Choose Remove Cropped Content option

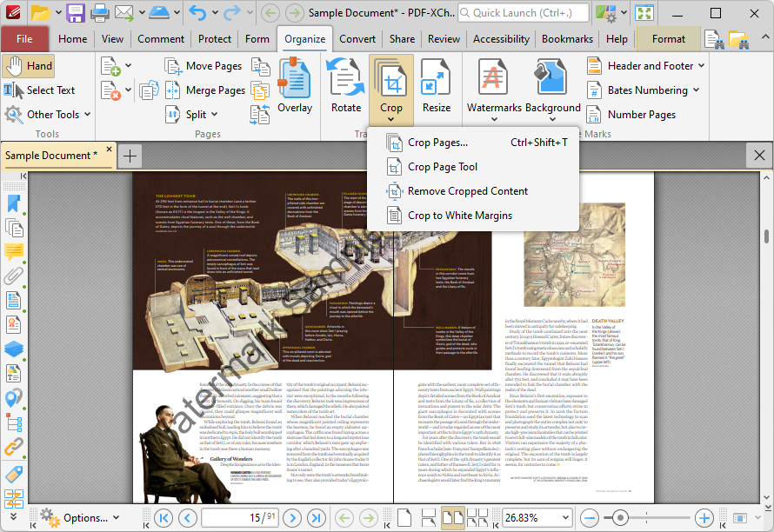473,191
